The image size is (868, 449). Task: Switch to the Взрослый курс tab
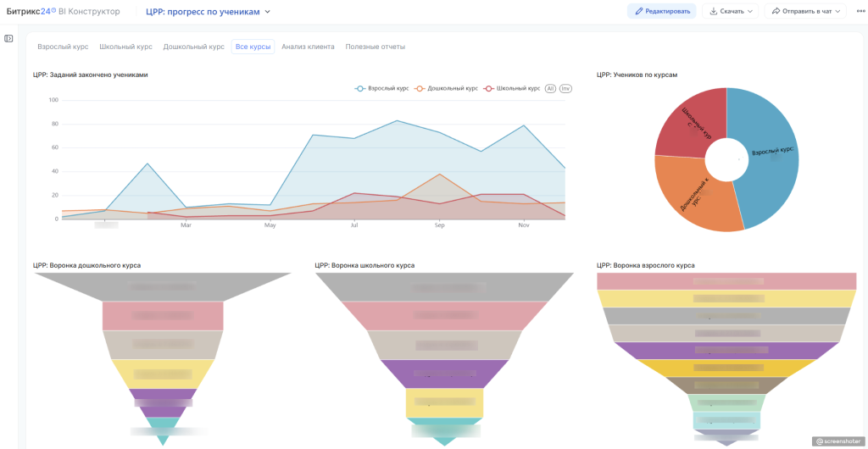[x=63, y=47]
